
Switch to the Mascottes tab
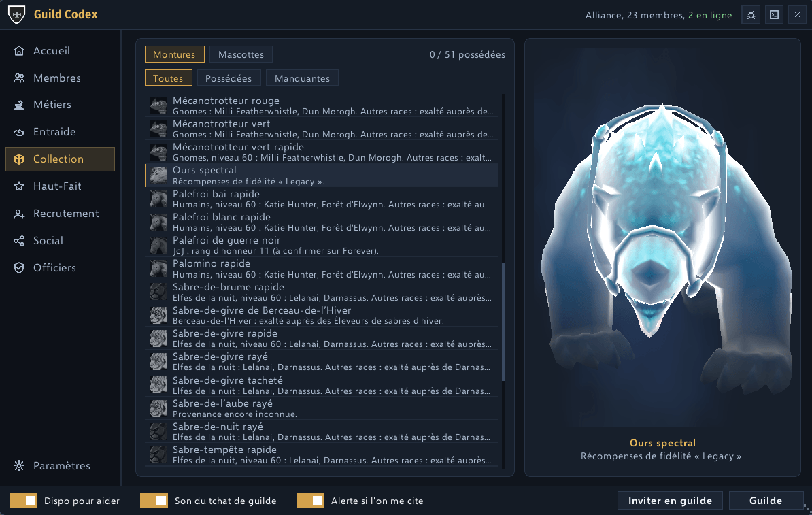click(x=241, y=54)
